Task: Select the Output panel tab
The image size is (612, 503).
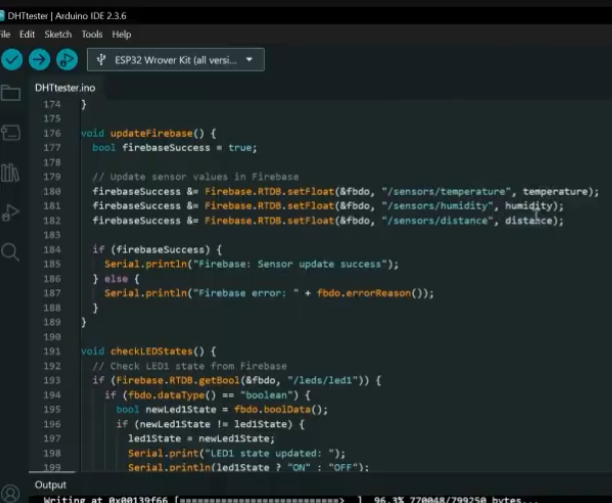Action: (x=50, y=485)
